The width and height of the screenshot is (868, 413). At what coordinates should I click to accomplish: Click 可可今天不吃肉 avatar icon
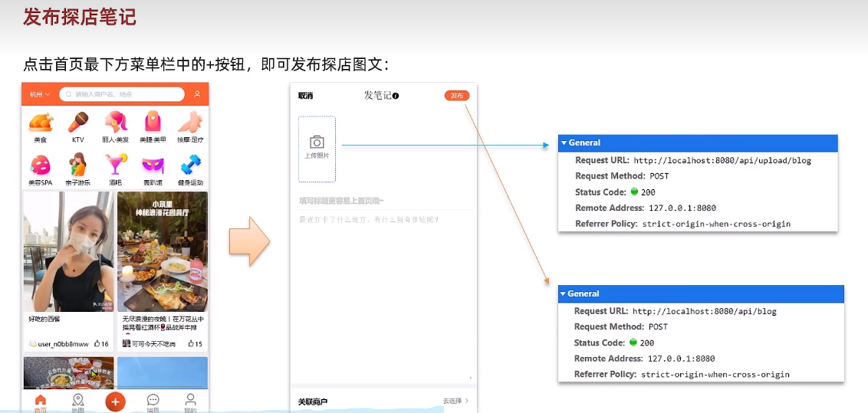[127, 344]
